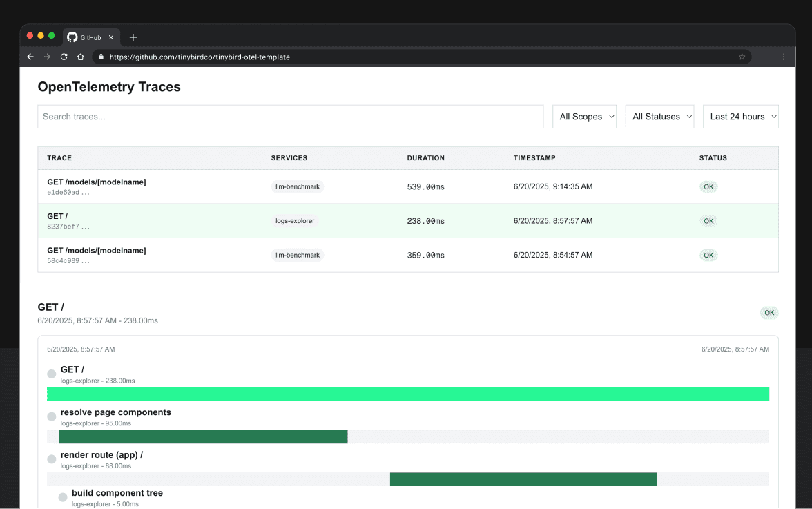Click the resolve page components duration bar
This screenshot has height=509, width=812.
[204, 437]
